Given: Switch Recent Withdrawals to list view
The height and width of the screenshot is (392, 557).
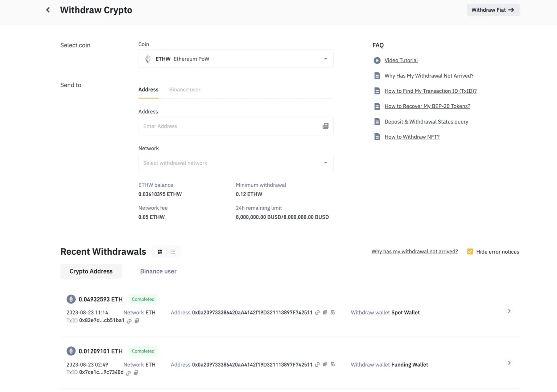Looking at the screenshot, I should click(173, 252).
